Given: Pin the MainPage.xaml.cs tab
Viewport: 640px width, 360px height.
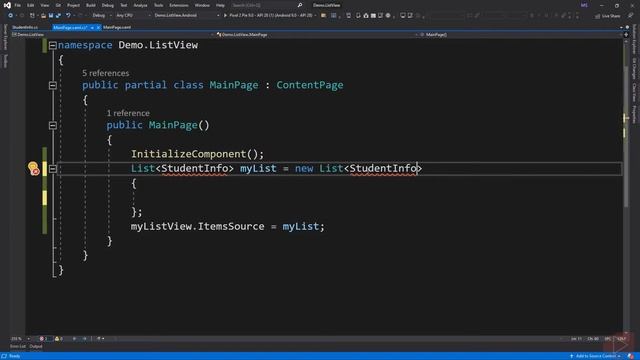Looking at the screenshot, I should [x=92, y=27].
